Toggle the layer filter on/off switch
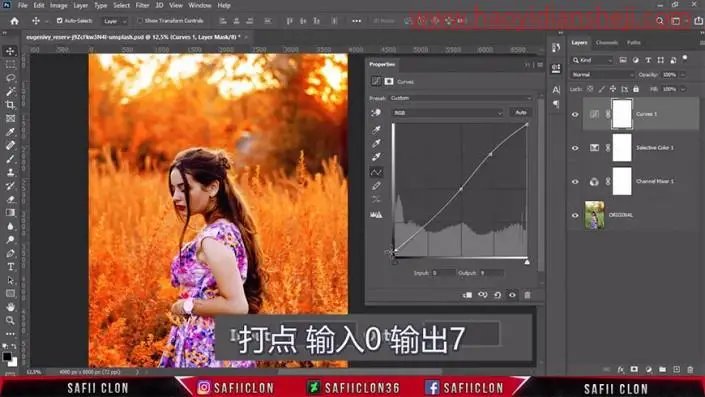705x397 pixels. [x=685, y=58]
